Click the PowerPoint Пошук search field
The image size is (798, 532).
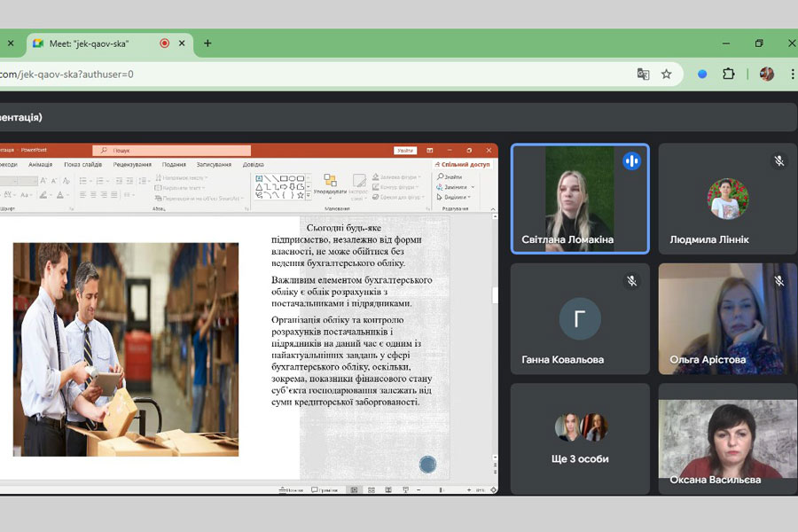177,151
